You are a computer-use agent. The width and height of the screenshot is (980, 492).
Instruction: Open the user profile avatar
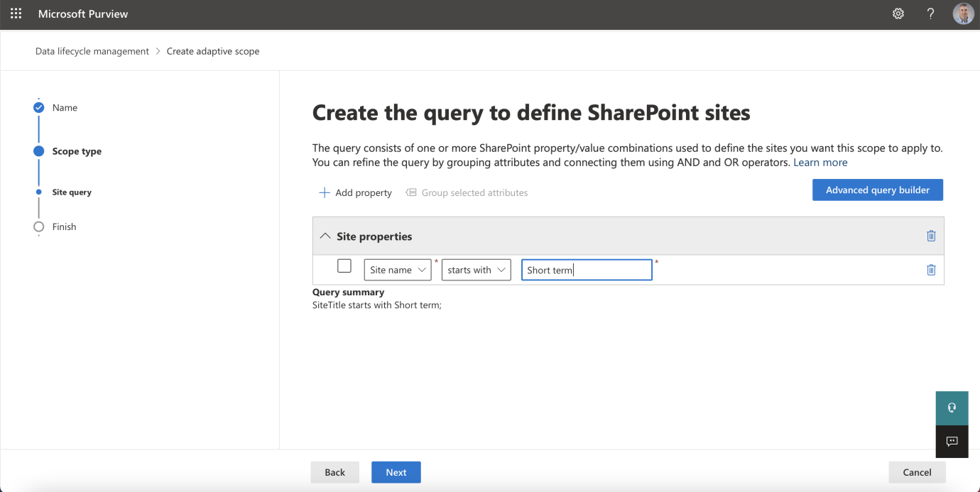963,14
